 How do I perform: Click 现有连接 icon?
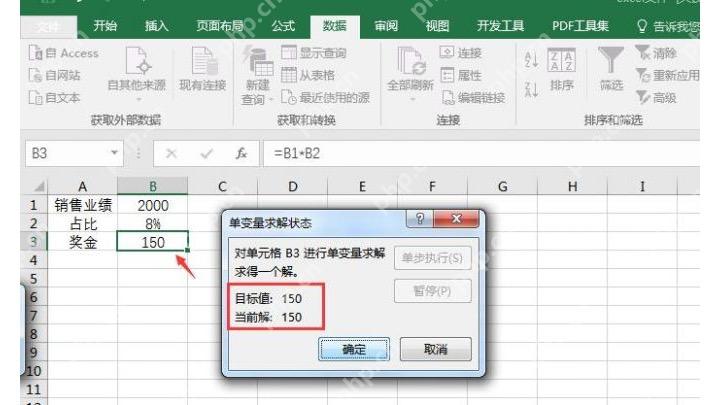click(202, 69)
